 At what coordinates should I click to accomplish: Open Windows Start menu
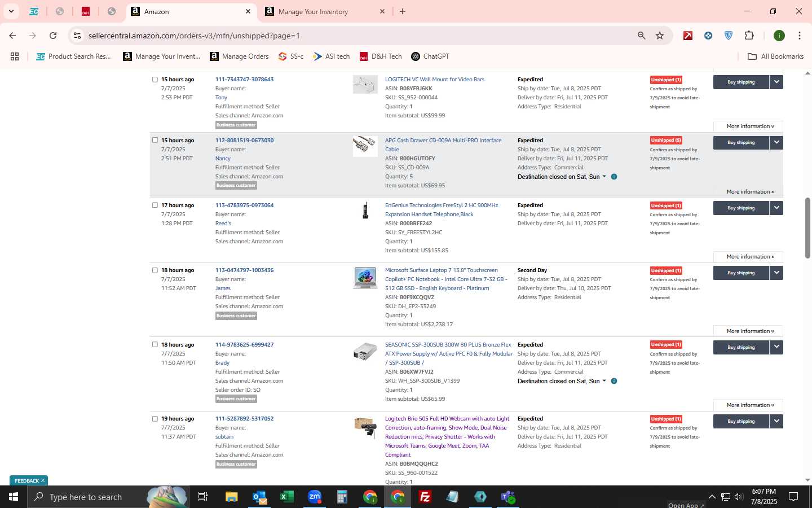coord(14,497)
